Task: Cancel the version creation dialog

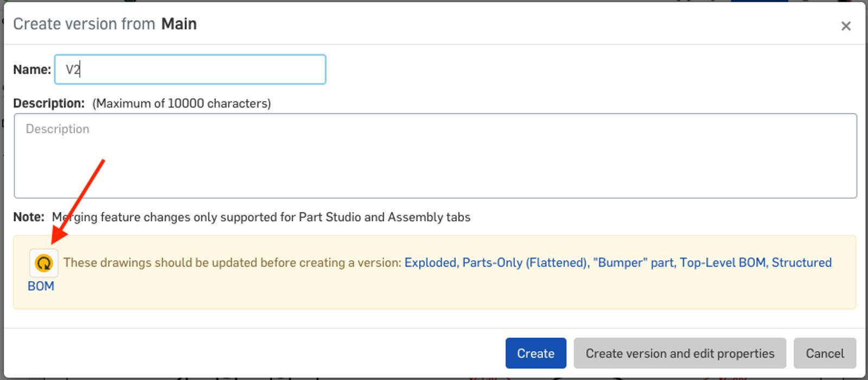Action: coord(825,353)
